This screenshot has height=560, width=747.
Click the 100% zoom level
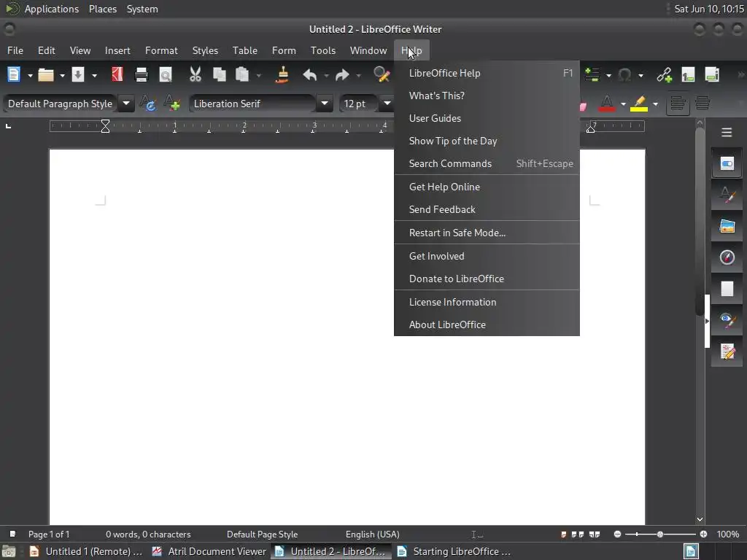pyautogui.click(x=728, y=534)
